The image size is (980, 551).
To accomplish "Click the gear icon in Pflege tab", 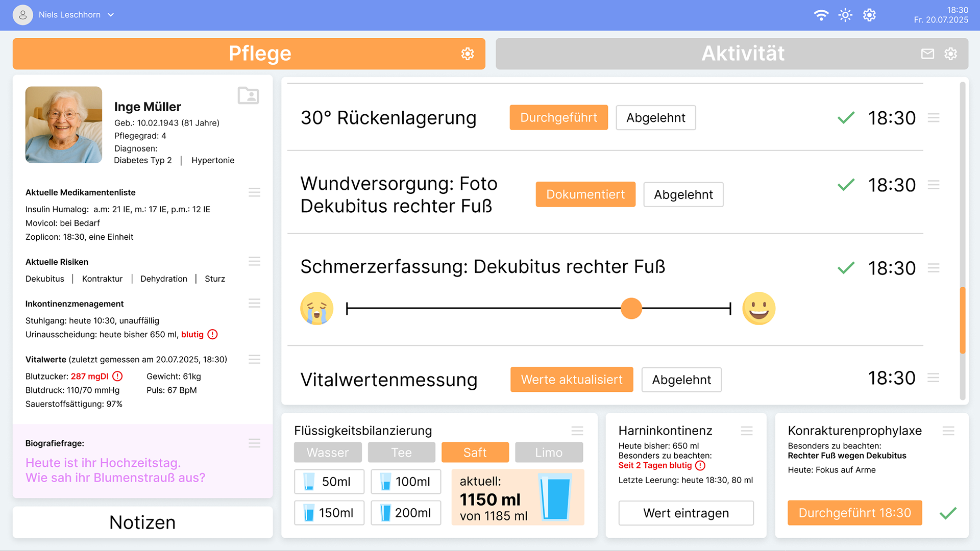I will 468,54.
